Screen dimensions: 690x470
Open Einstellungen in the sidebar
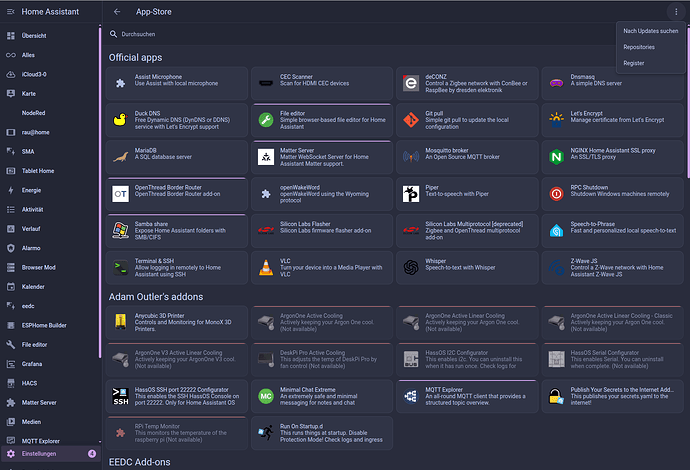[x=51, y=454]
